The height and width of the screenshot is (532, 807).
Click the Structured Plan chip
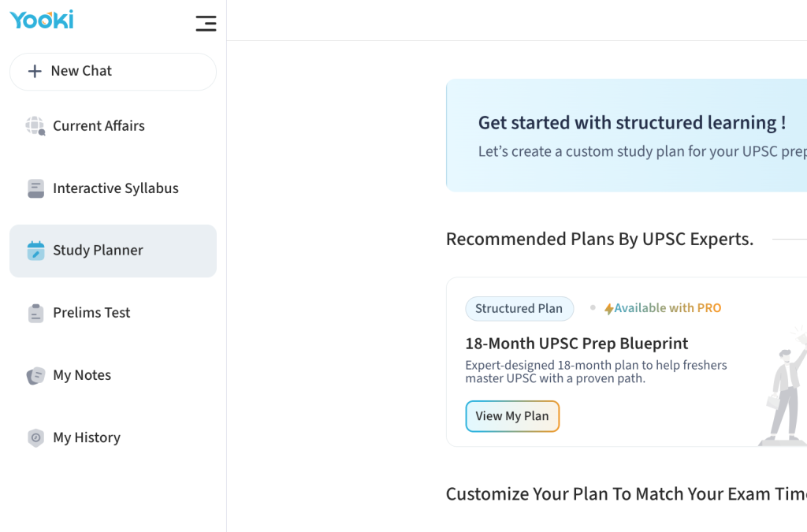[519, 308]
